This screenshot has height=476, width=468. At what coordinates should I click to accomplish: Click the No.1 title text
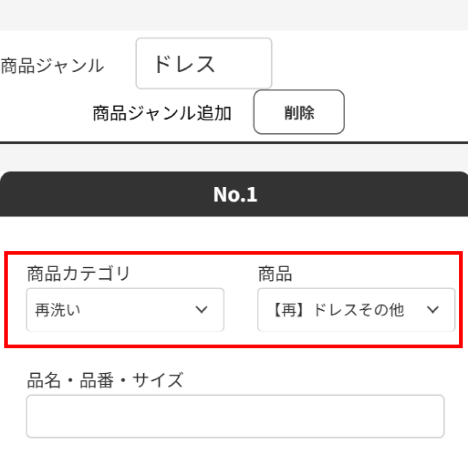point(235,195)
